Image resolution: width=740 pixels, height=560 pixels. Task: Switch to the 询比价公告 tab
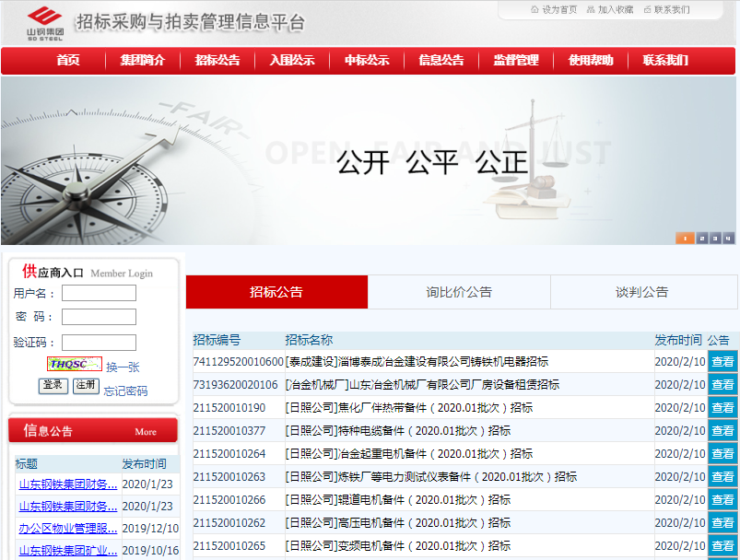coord(459,292)
